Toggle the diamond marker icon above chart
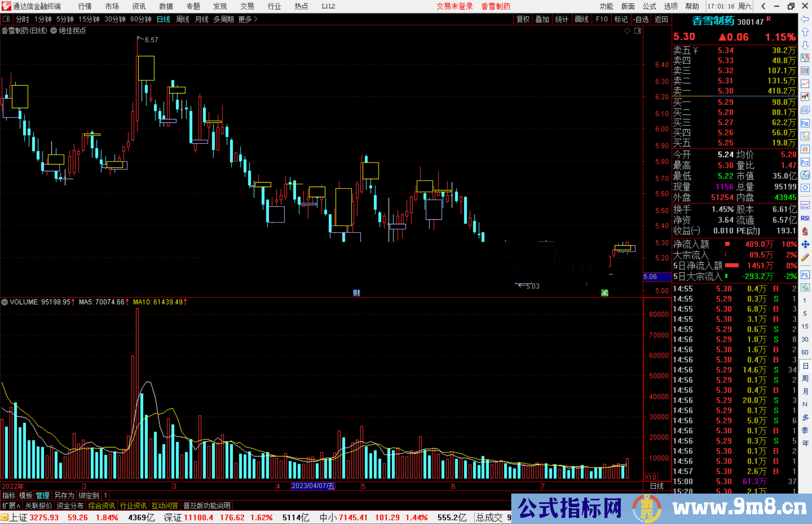Screen dimensions: 812x524 point(627,31)
